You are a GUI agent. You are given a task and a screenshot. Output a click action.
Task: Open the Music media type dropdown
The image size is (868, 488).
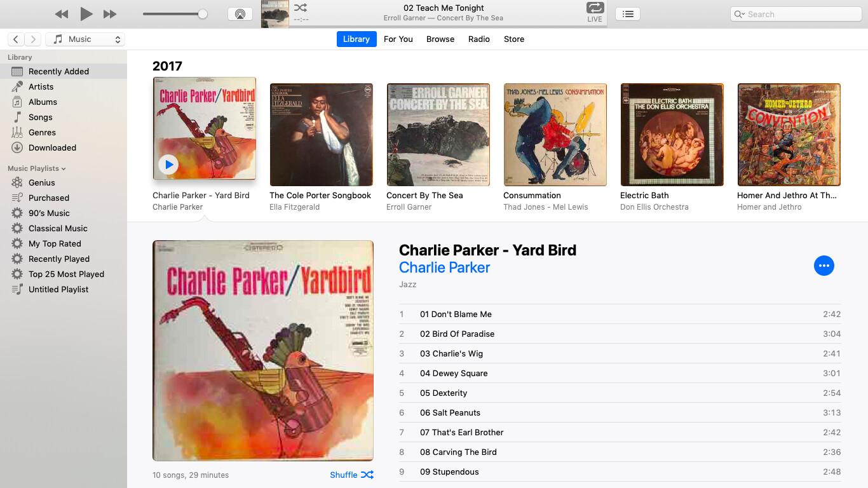(85, 39)
